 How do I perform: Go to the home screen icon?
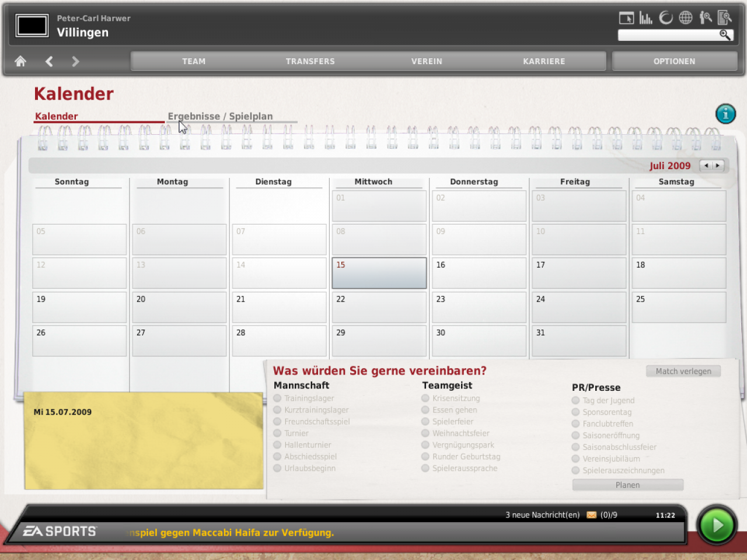(x=20, y=61)
